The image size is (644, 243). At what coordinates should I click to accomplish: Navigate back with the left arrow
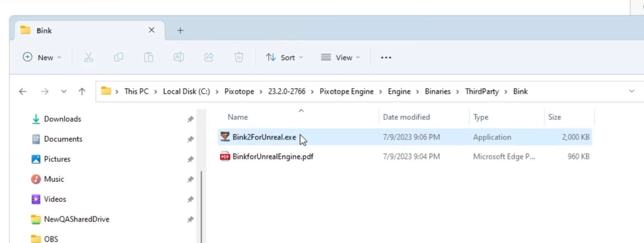[23, 91]
